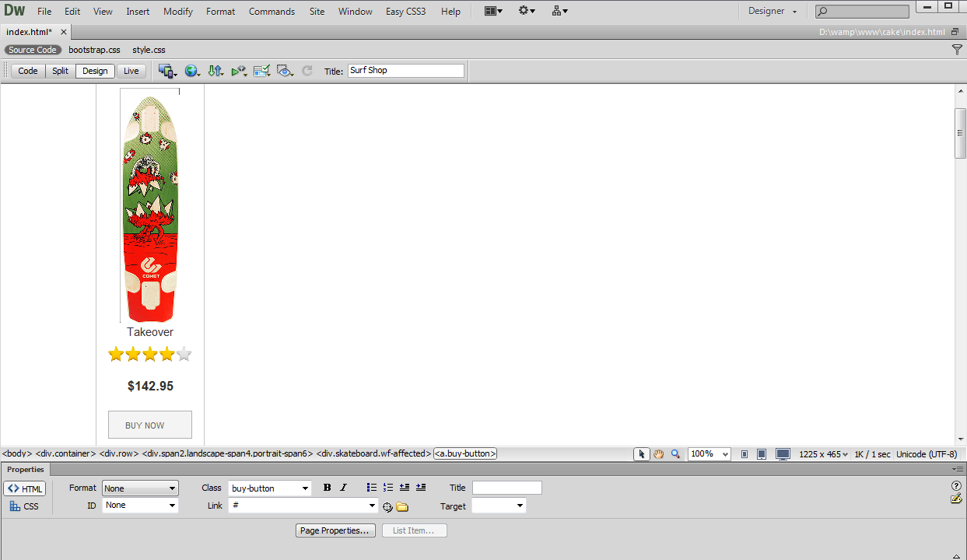Select the Source Code button
The width and height of the screenshot is (967, 560).
[33, 50]
